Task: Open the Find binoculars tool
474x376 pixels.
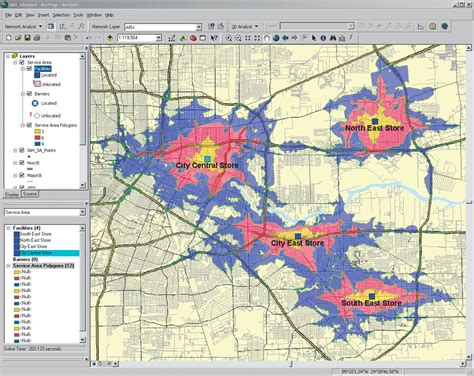Action: click(333, 38)
